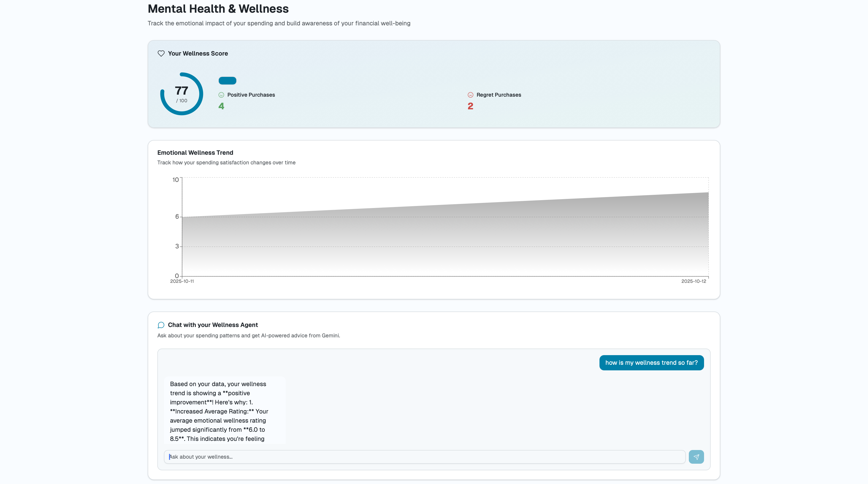This screenshot has width=868, height=484.
Task: Click the red sad-face Regret Purchases icon
Action: point(470,95)
